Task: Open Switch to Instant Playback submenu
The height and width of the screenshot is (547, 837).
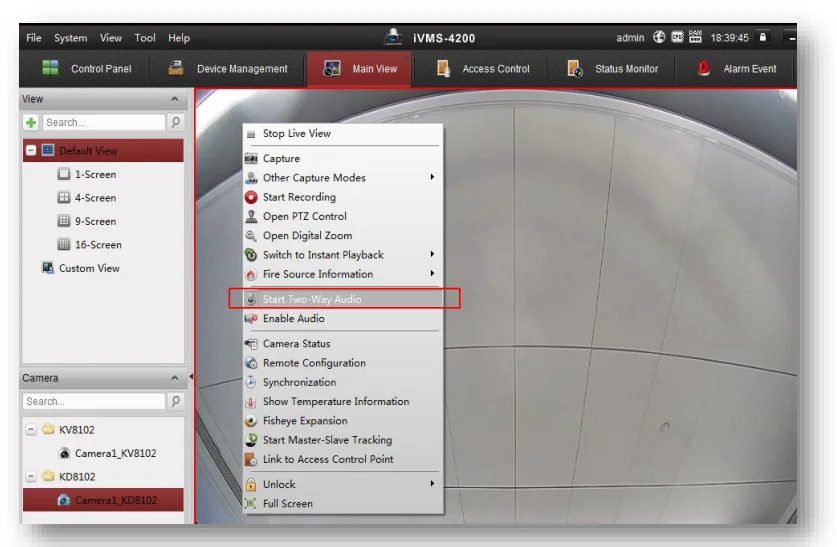Action: point(343,255)
